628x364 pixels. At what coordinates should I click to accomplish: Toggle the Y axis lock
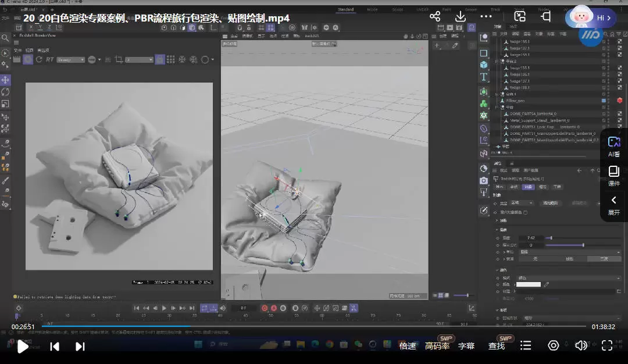(x=40, y=28)
